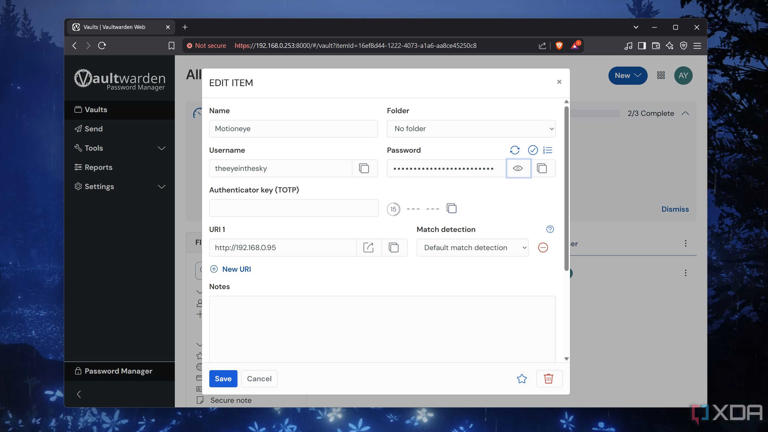
Task: Click the Authenticator key (TOTP) field
Action: point(293,208)
